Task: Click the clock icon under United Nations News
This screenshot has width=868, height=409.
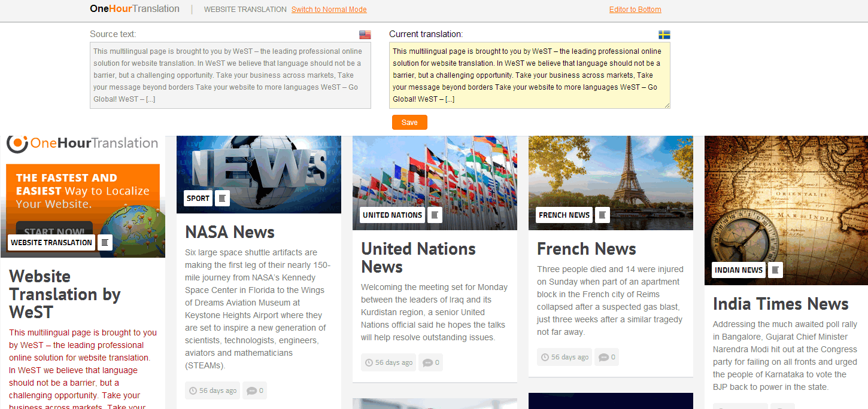Action: pyautogui.click(x=369, y=362)
